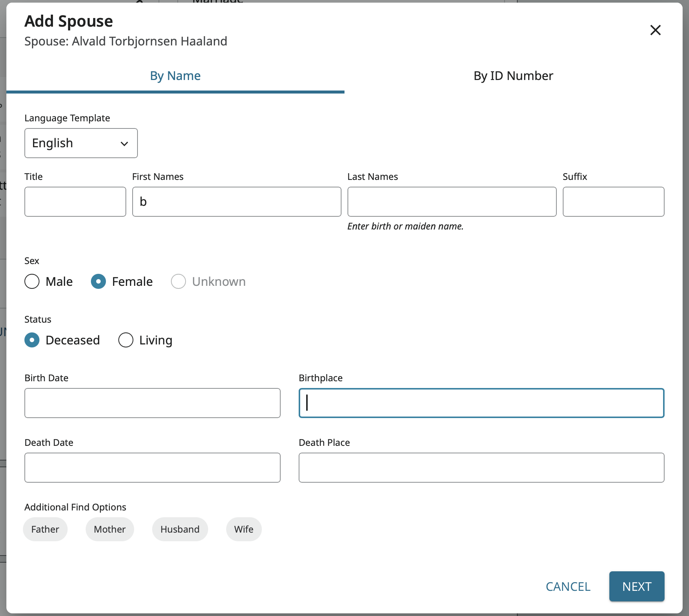Switch to the By ID Number tab
Viewport: 689px width, 616px height.
coord(513,76)
